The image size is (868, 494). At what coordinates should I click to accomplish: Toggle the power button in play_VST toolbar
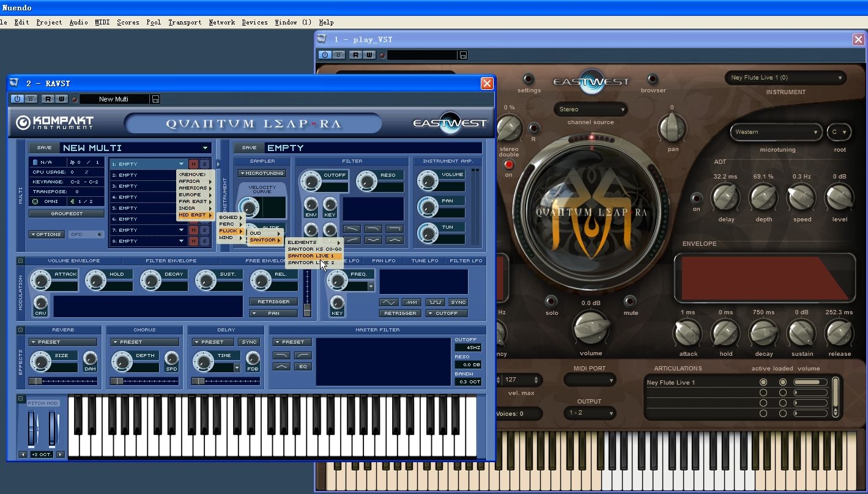click(325, 55)
